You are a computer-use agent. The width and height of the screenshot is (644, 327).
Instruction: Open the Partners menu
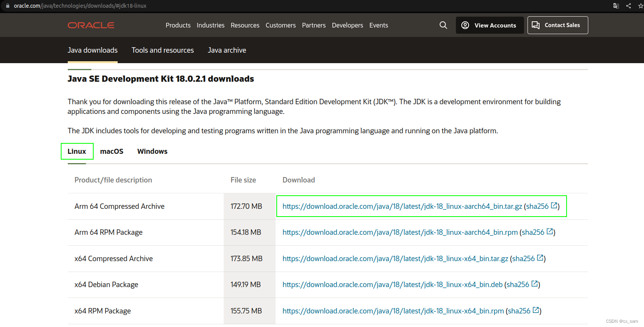[314, 25]
